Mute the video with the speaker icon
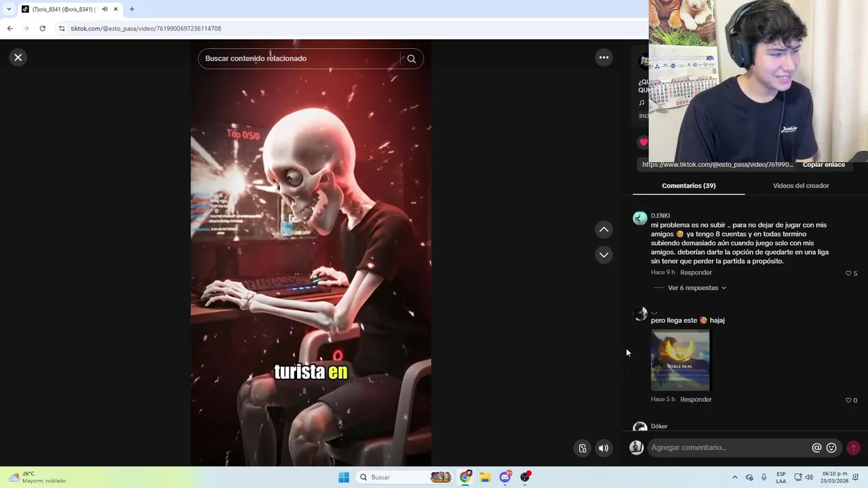 pos(604,448)
